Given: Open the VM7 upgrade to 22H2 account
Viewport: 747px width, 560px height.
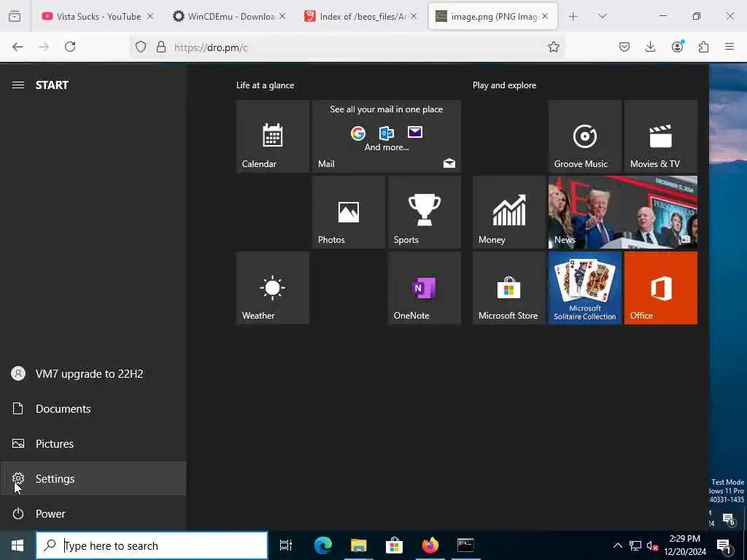Looking at the screenshot, I should (x=93, y=374).
